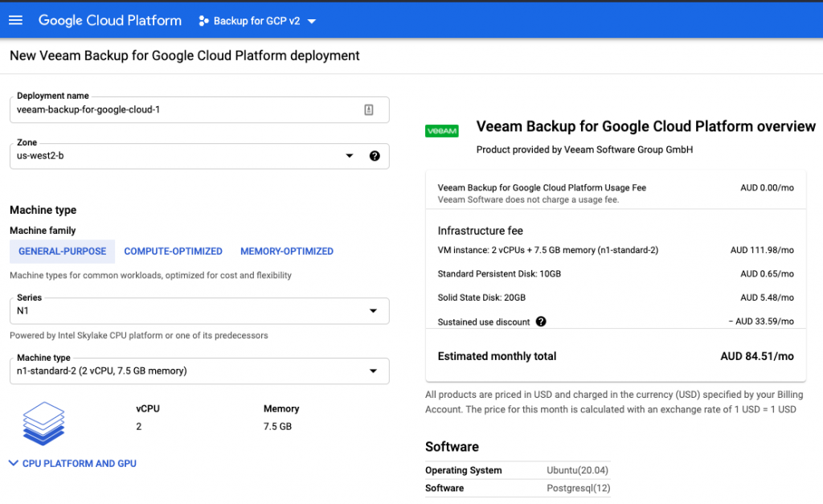Click the Ubuntu(20.04) operating system value
Image resolution: width=823 pixels, height=504 pixels.
577,470
